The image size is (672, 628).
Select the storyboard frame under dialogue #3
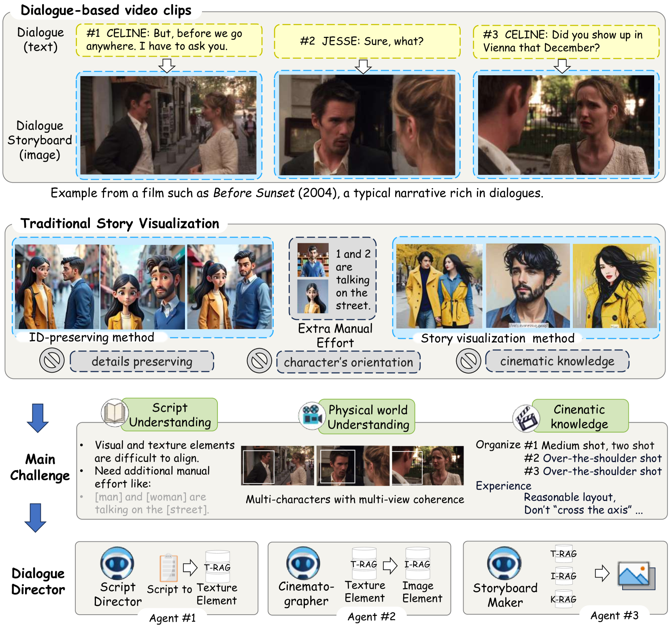click(x=566, y=125)
